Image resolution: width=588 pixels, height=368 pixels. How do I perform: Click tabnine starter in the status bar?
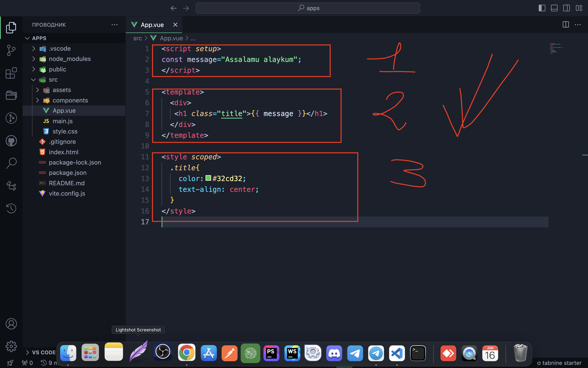click(x=559, y=363)
